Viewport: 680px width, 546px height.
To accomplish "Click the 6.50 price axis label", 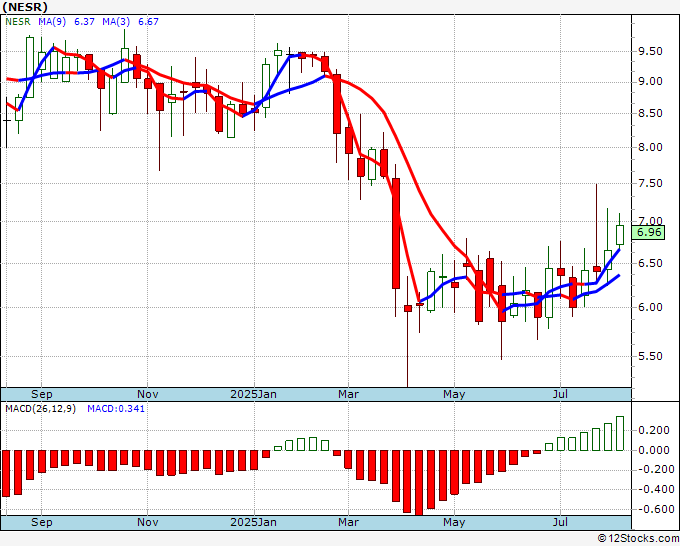I will pos(650,263).
